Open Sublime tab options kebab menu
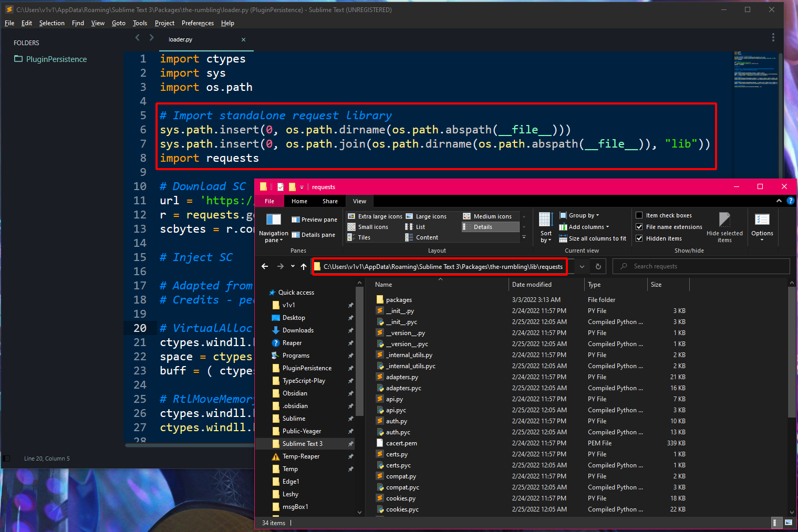798x532 pixels. (x=773, y=37)
